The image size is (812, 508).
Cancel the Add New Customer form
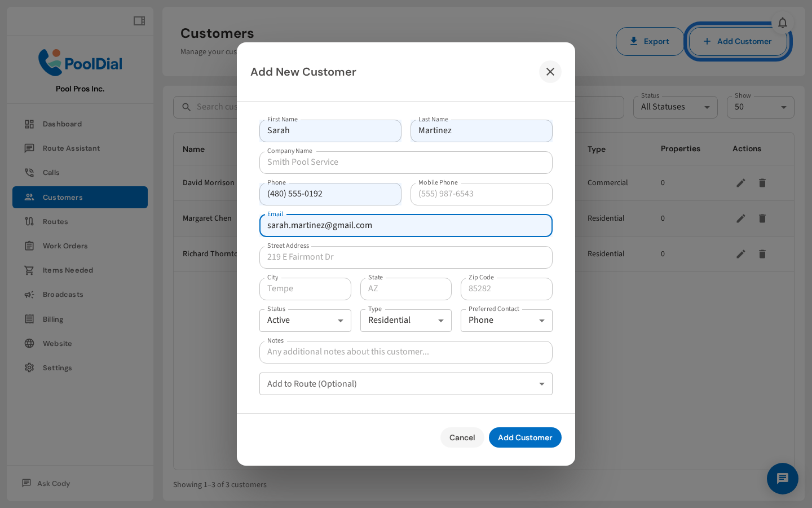pos(462,437)
